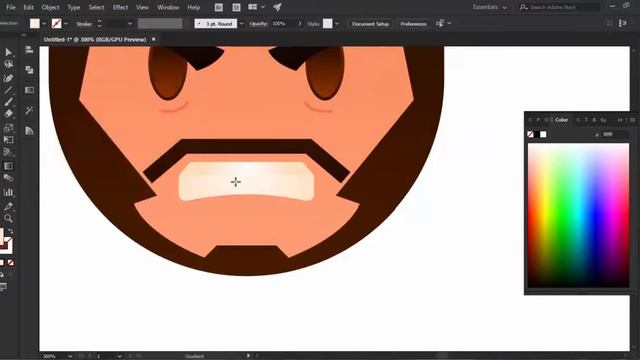Select the Align-style tool at top of second column
The image size is (640, 360).
[x=29, y=50]
